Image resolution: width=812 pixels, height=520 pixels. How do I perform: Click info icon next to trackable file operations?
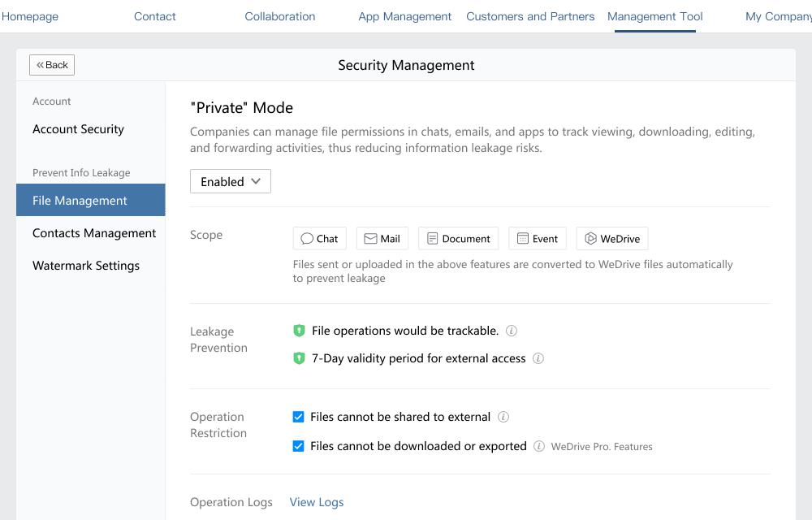point(511,331)
